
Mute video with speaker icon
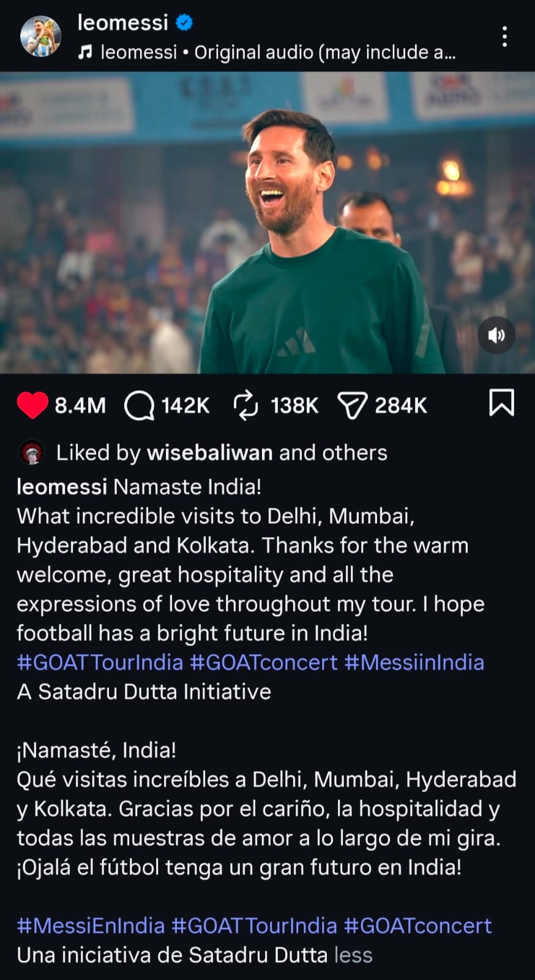[496, 335]
